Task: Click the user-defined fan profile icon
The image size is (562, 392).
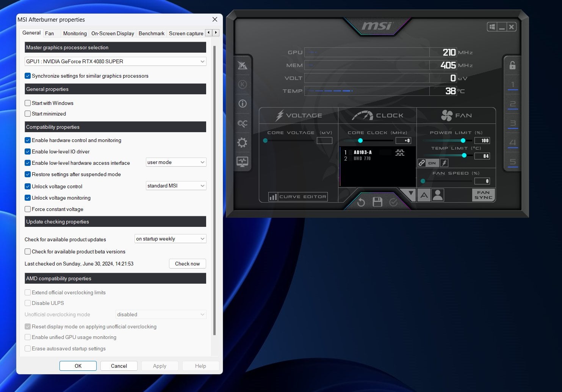Action: point(438,195)
